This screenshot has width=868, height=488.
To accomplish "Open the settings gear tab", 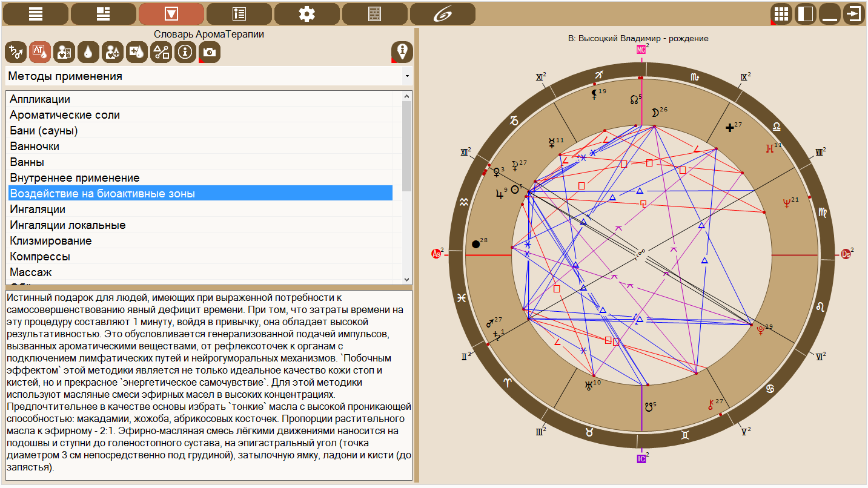I will point(307,14).
